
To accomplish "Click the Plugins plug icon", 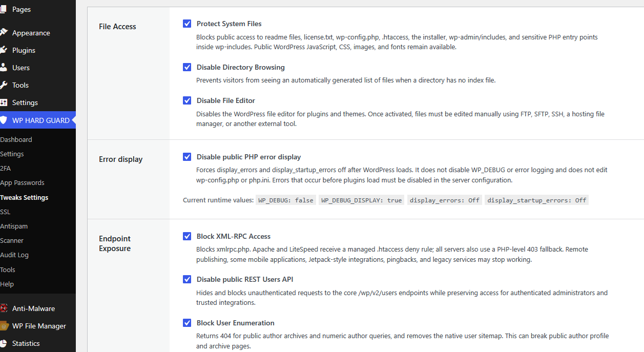I will 3,50.
